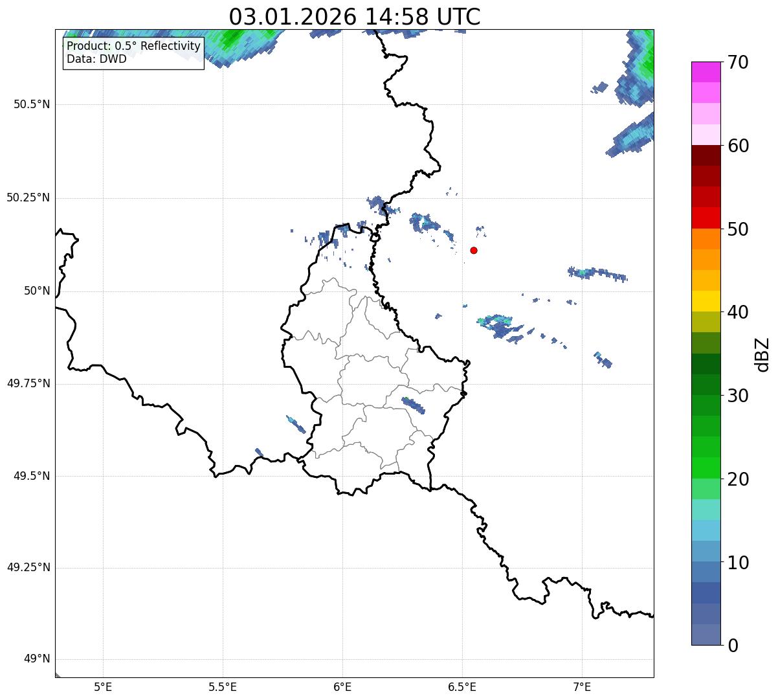This screenshot has height=700, width=778.
Task: Click the 50°N latitude label
Action: [37, 291]
